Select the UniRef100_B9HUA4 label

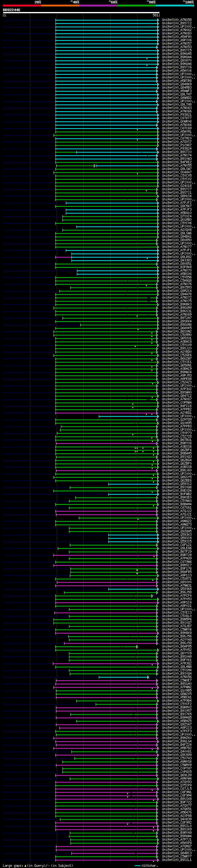pos(177,57)
